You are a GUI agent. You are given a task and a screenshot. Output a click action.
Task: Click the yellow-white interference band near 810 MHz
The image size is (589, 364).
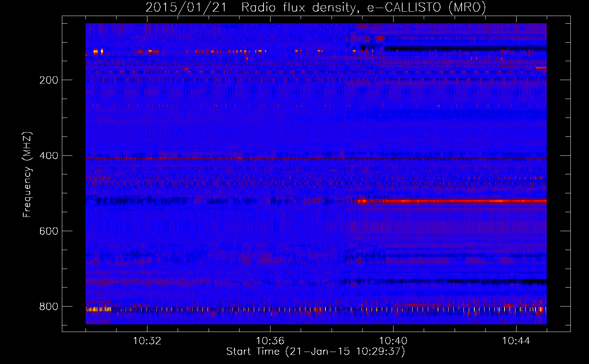[x=316, y=309]
